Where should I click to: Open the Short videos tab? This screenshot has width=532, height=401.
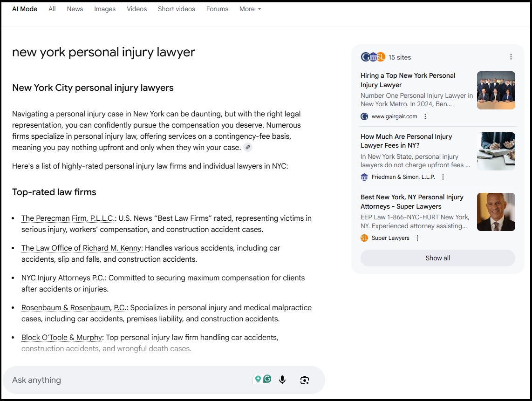pyautogui.click(x=177, y=9)
